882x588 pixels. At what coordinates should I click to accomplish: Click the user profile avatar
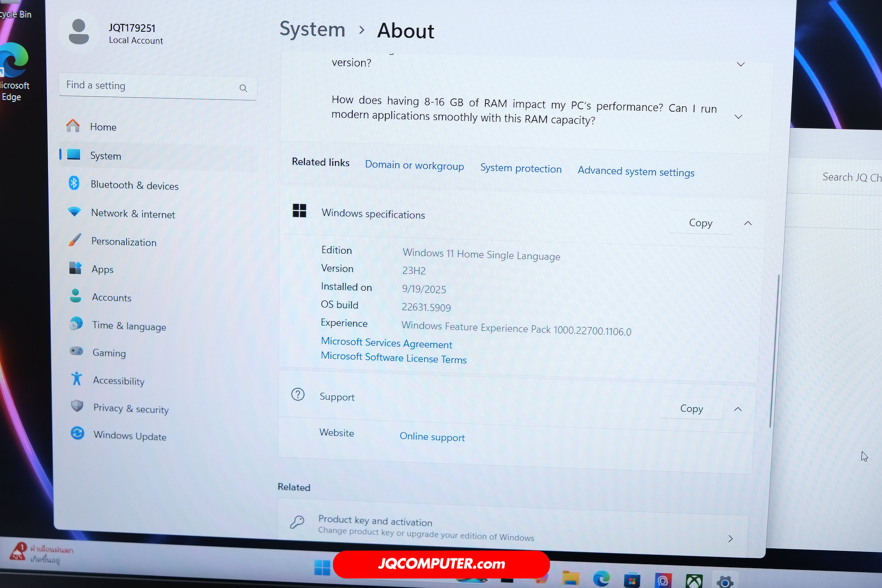pos(79,32)
